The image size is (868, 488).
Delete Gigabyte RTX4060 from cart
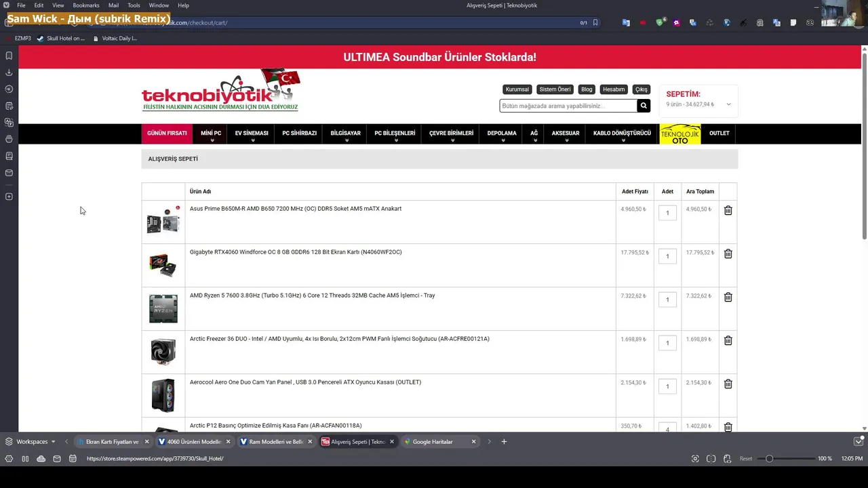tap(728, 253)
